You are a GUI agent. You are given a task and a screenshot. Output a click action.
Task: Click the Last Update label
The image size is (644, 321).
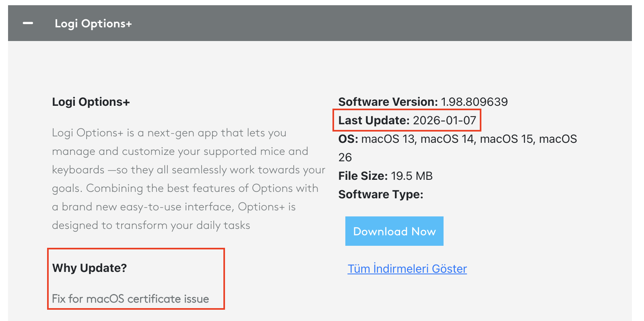point(374,120)
